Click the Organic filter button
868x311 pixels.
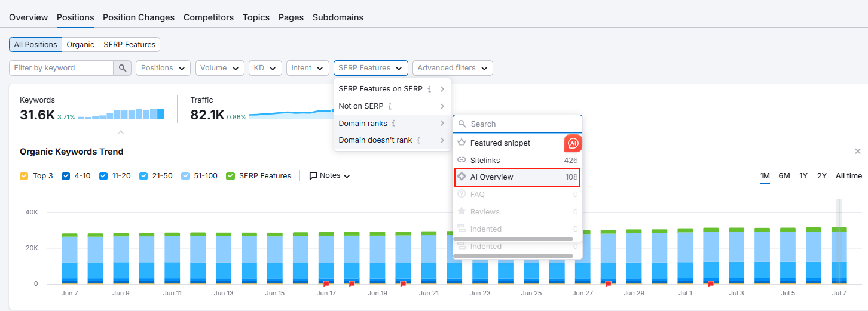point(80,45)
